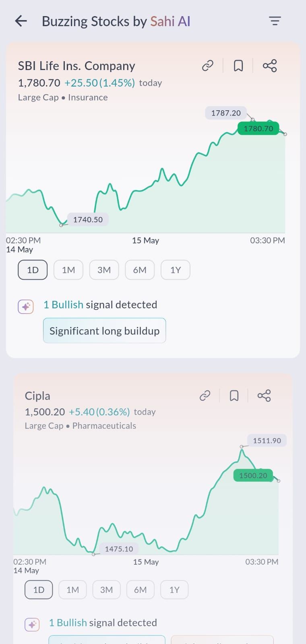The width and height of the screenshot is (306, 644).
Task: Tap AI sparkle icon on Cipla card
Action: (32, 625)
